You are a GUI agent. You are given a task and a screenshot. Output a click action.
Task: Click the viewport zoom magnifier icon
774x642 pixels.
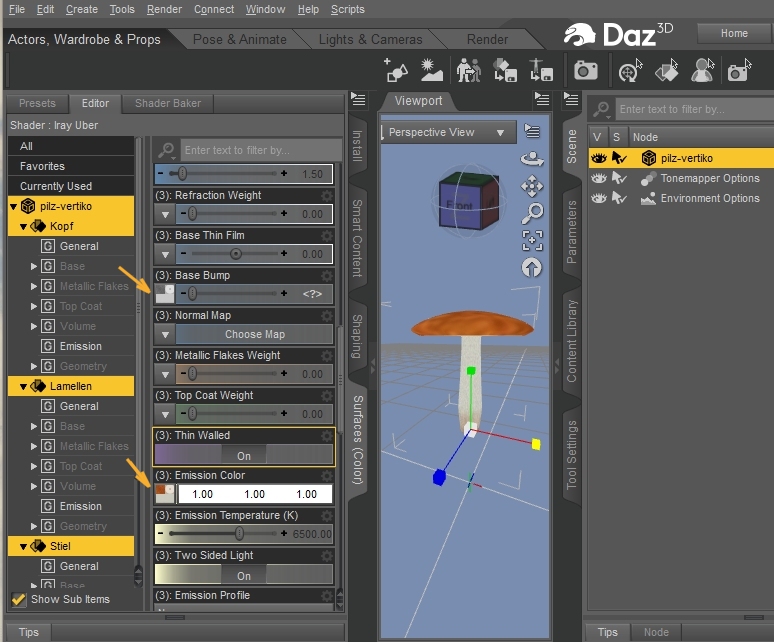(x=532, y=213)
